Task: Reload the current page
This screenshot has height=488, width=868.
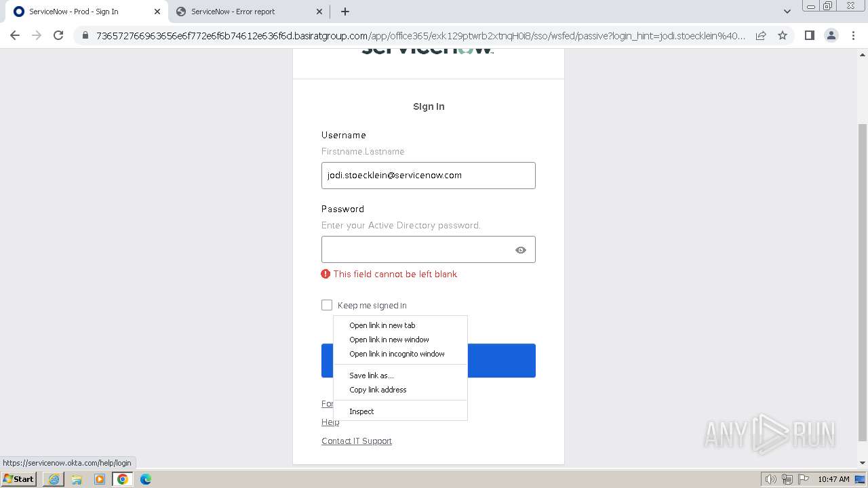Action: click(x=58, y=35)
